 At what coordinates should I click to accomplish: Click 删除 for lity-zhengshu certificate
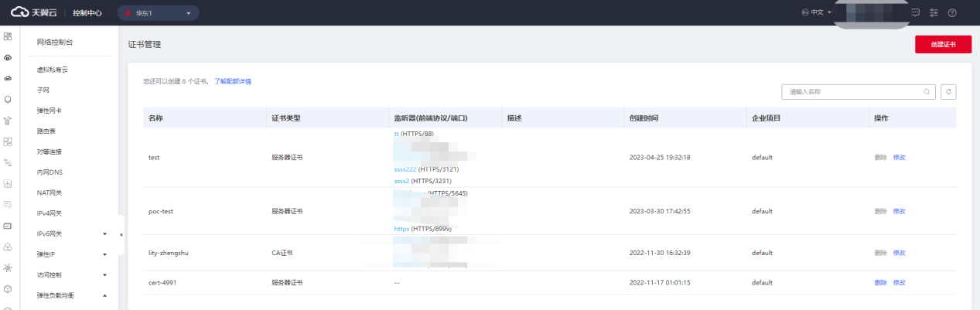point(880,253)
